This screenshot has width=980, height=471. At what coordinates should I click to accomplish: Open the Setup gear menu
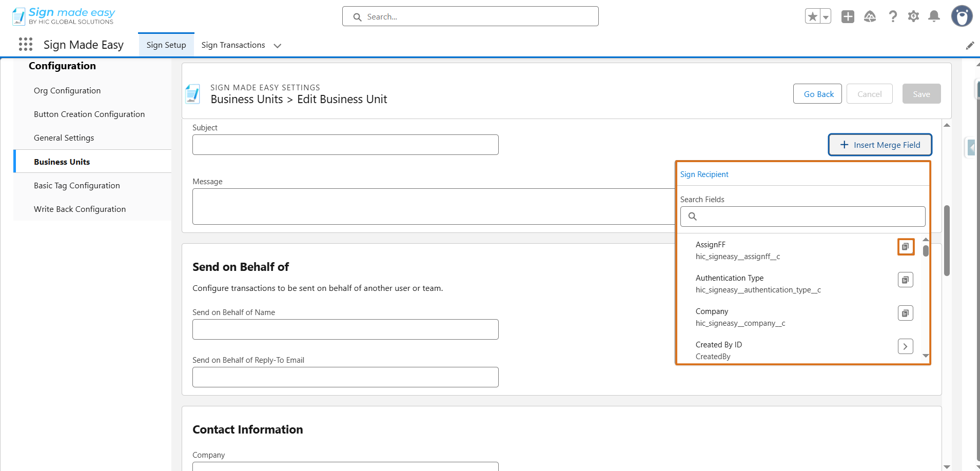(913, 17)
